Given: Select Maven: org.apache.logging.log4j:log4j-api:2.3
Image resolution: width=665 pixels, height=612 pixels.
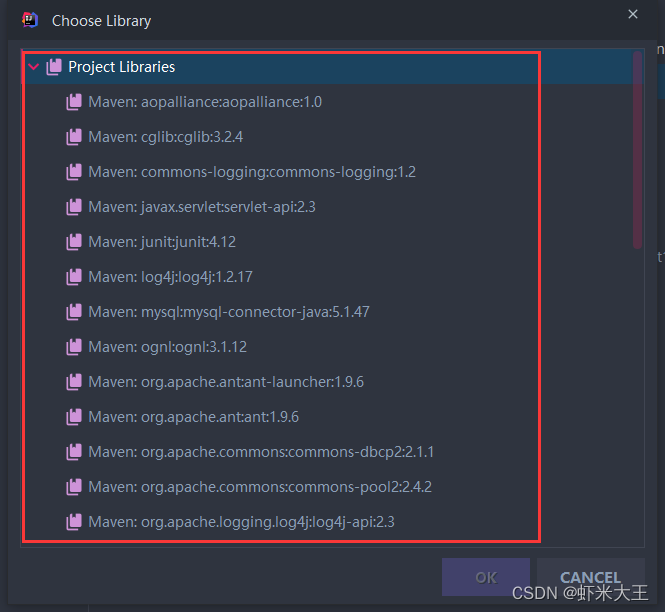Looking at the screenshot, I should tap(241, 522).
